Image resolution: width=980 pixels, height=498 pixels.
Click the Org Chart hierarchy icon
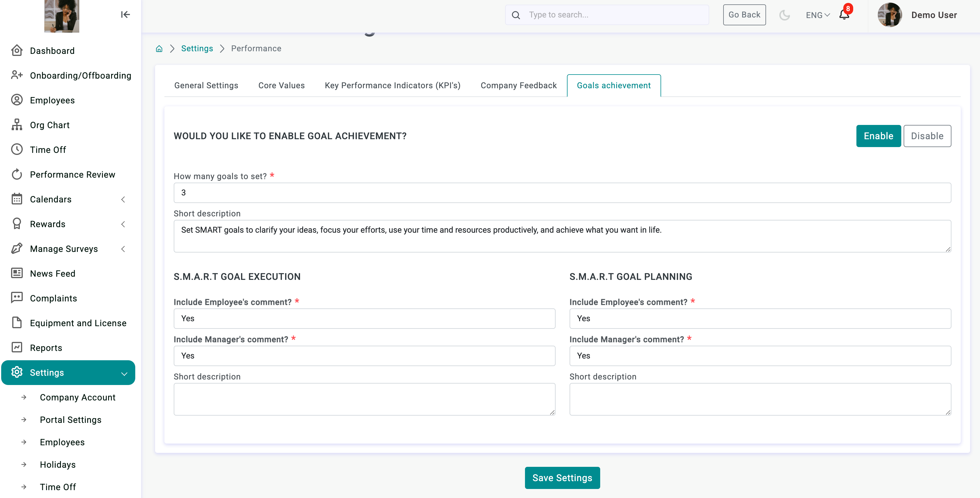click(17, 125)
